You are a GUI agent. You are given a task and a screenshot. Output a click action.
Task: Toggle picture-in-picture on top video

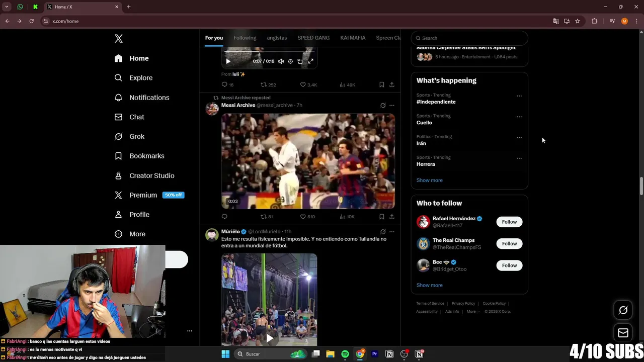coord(300,61)
